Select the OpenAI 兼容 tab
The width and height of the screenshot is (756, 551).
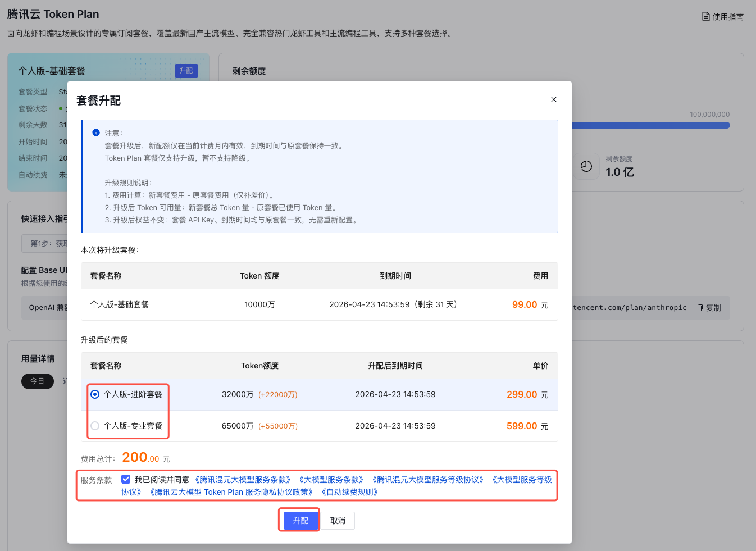point(48,308)
